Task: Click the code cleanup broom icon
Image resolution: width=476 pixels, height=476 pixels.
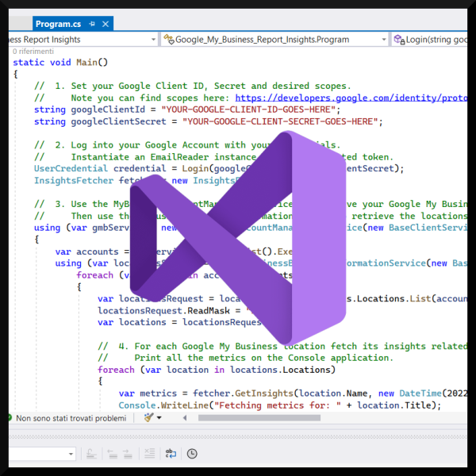Action: 149,418
